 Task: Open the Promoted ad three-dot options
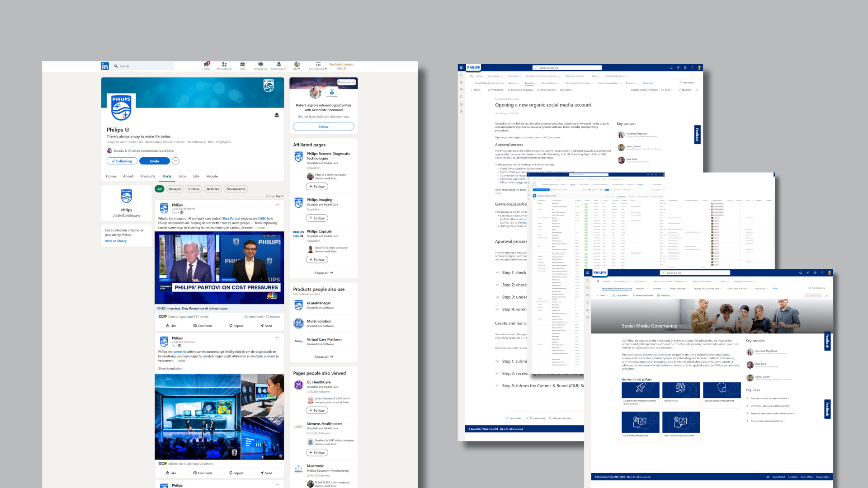pos(353,82)
